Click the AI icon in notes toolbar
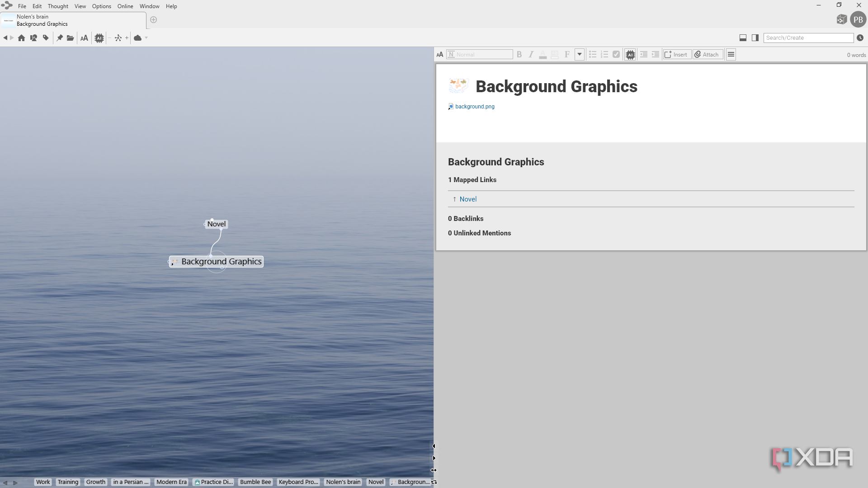868x488 pixels. click(x=630, y=55)
